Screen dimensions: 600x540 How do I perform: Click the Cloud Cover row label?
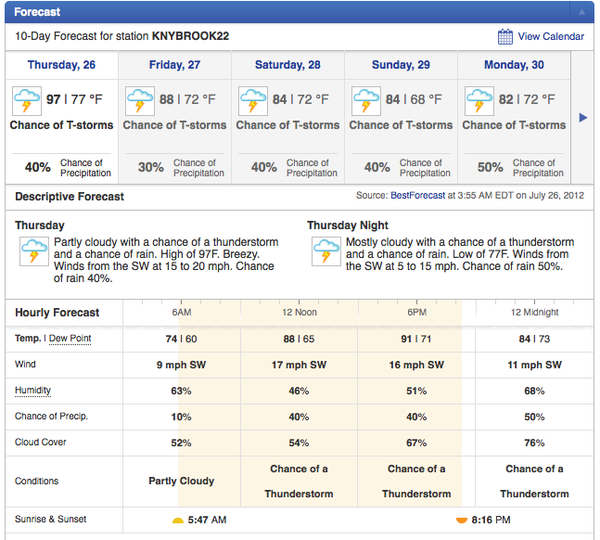[40, 442]
